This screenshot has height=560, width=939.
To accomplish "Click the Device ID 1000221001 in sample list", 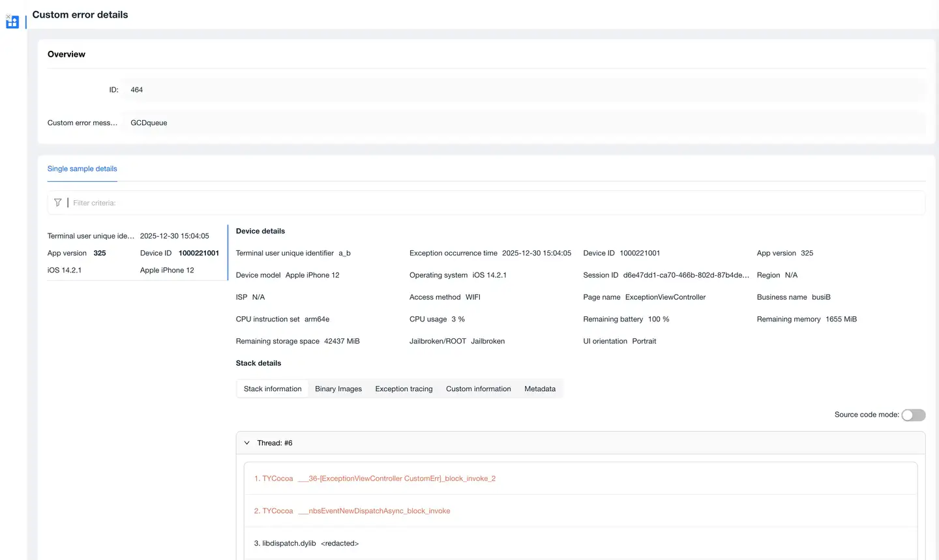I will pyautogui.click(x=198, y=253).
